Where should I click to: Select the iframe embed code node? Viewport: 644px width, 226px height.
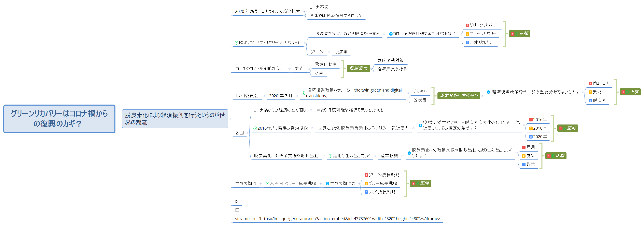click(x=337, y=218)
